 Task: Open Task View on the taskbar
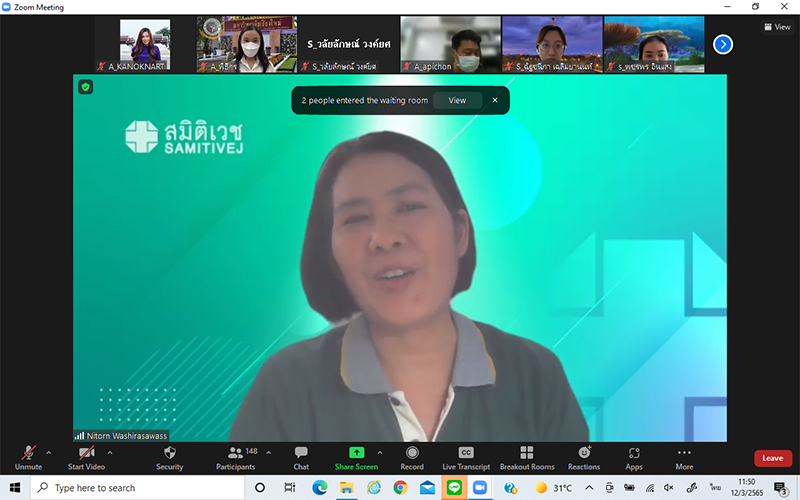coord(289,488)
